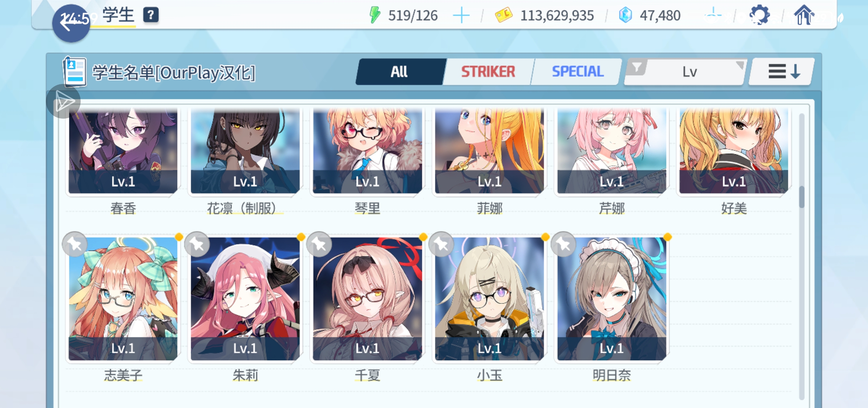
Task: Click the blue gem currency icon
Action: click(x=625, y=15)
